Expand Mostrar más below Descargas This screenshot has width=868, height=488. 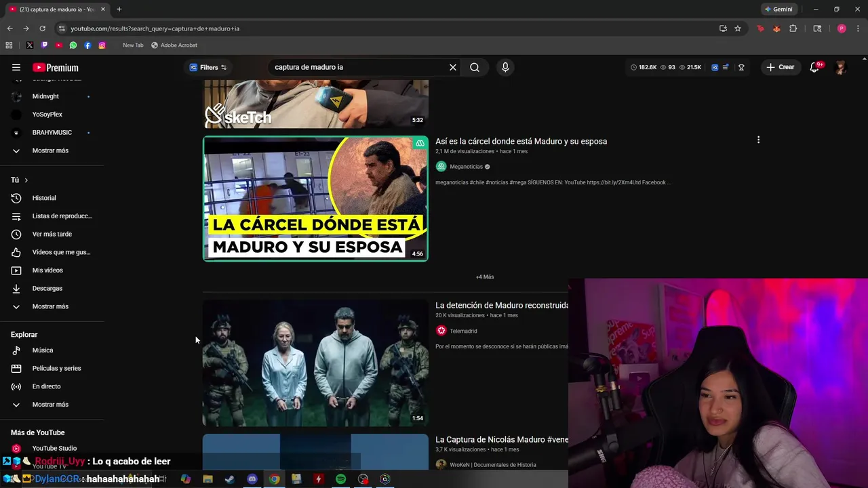pyautogui.click(x=51, y=306)
